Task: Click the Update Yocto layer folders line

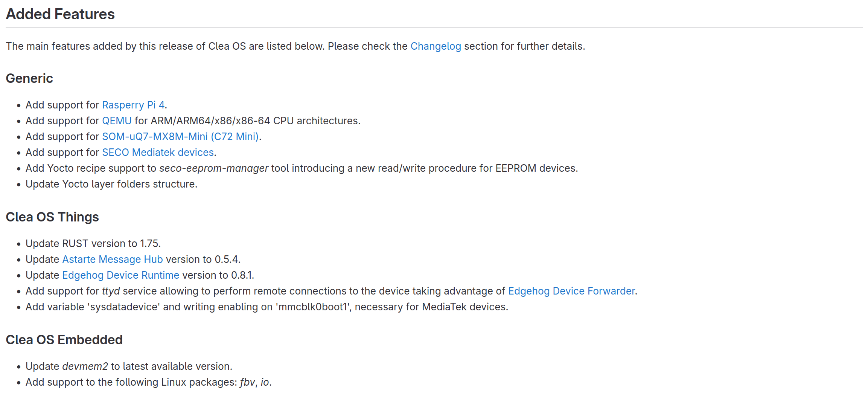Action: pyautogui.click(x=111, y=184)
